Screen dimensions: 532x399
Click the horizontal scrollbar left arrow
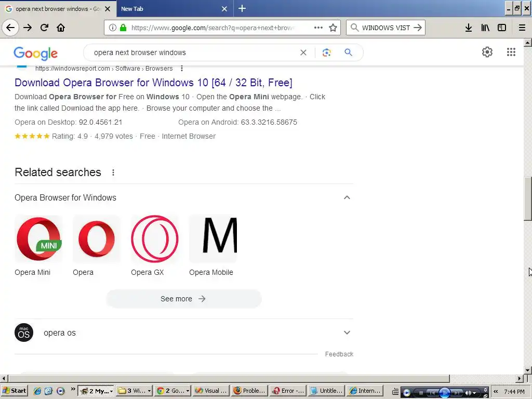pos(4,378)
